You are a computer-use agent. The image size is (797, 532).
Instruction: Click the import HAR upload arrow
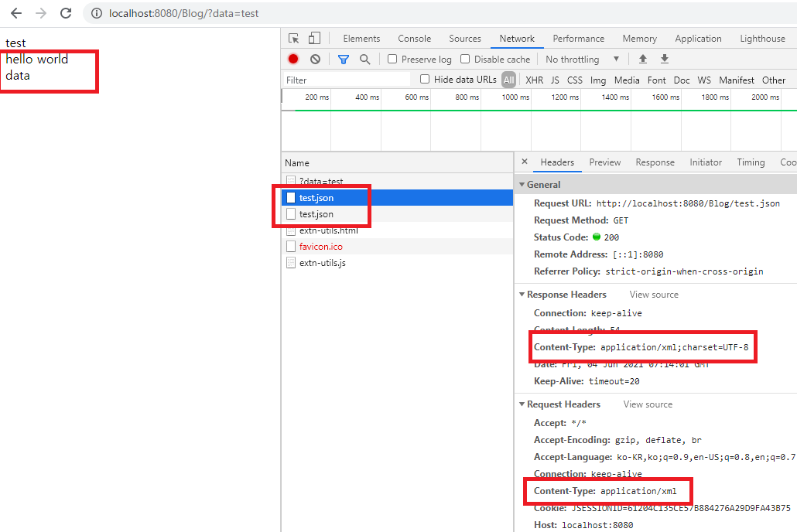pyautogui.click(x=642, y=60)
